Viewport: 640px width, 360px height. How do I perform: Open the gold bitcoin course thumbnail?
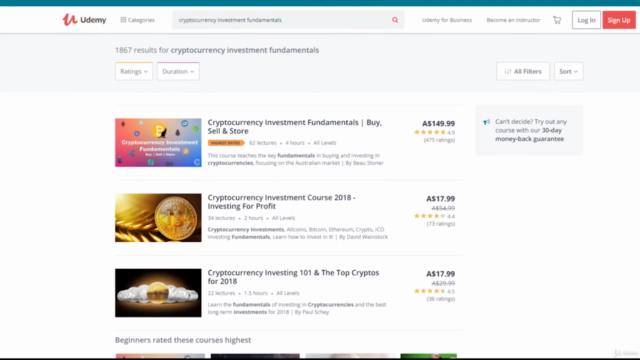158,218
